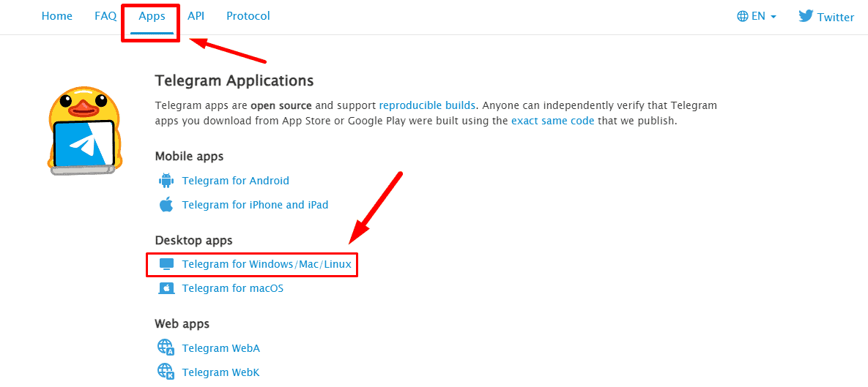This screenshot has height=387, width=868.
Task: Select the Apps tab
Action: 152,16
